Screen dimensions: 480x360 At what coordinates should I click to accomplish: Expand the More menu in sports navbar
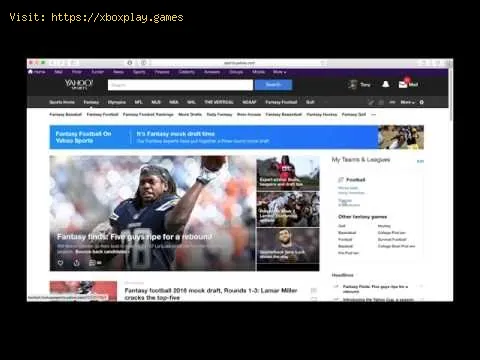pyautogui.click(x=407, y=102)
